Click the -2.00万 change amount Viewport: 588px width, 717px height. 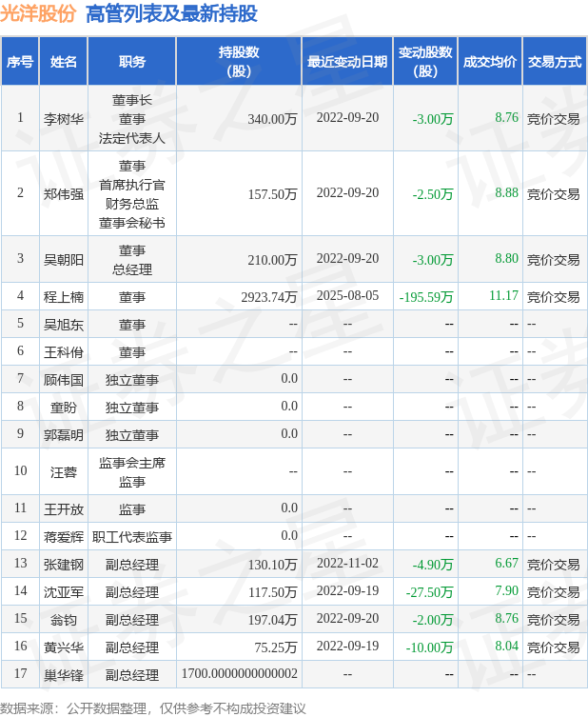click(433, 620)
